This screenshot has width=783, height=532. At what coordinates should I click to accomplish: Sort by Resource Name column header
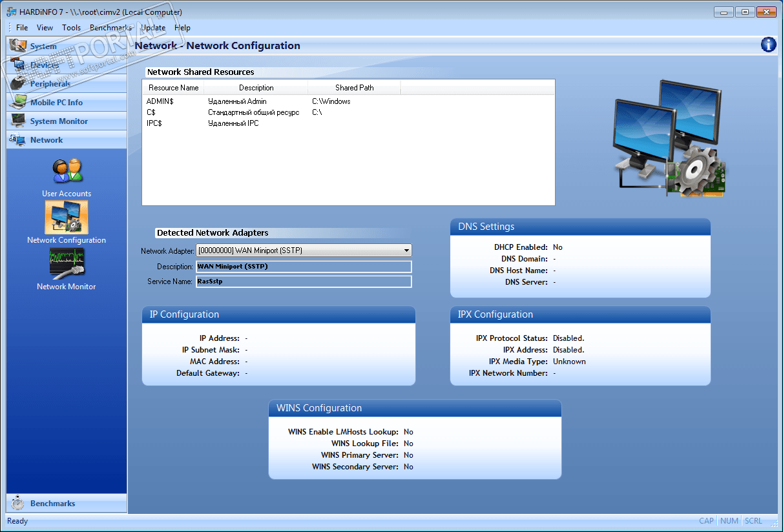(173, 88)
